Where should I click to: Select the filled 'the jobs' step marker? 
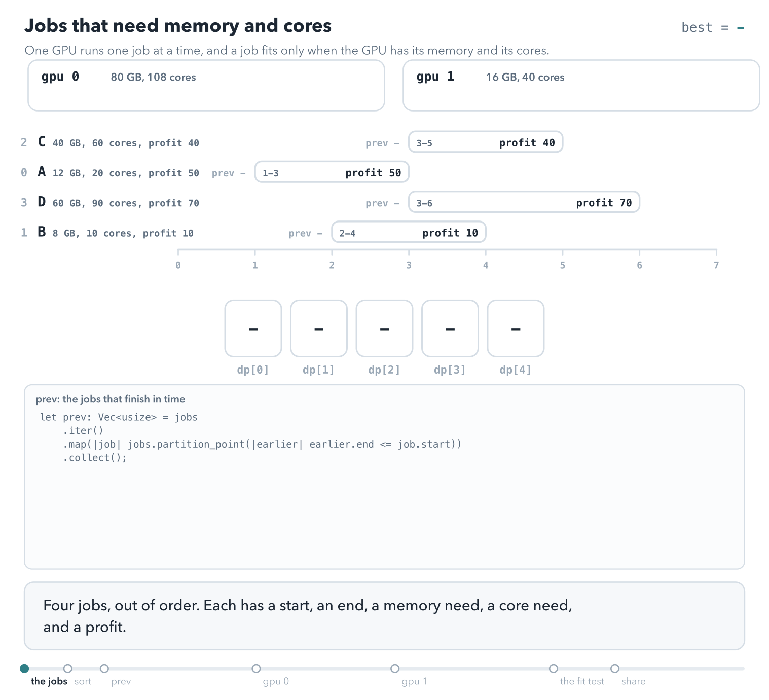(x=24, y=669)
